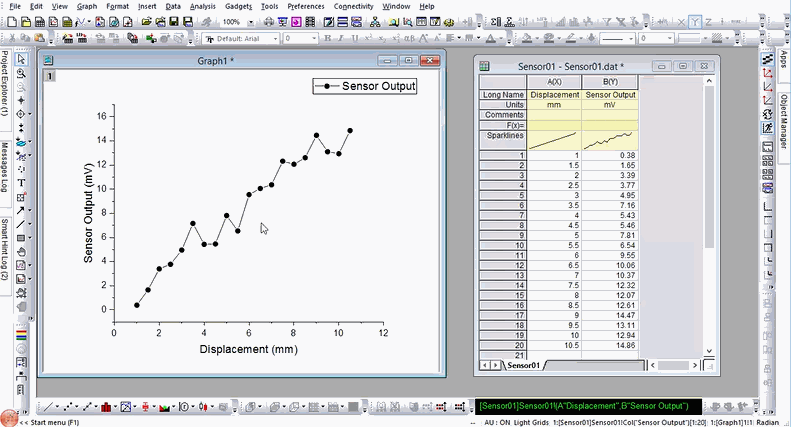The height and width of the screenshot is (427, 791).
Task: Open the Project Explorer side panel
Action: pyautogui.click(x=5, y=87)
